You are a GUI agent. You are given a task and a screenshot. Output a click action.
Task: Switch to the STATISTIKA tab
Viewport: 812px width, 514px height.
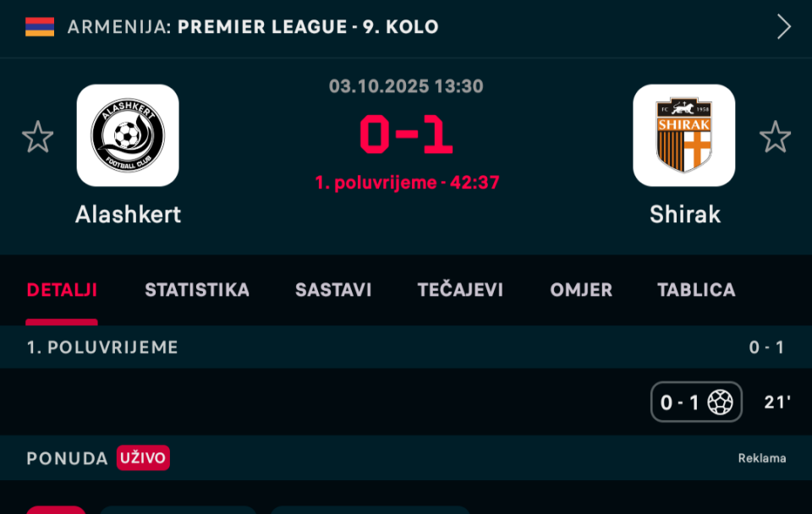197,290
